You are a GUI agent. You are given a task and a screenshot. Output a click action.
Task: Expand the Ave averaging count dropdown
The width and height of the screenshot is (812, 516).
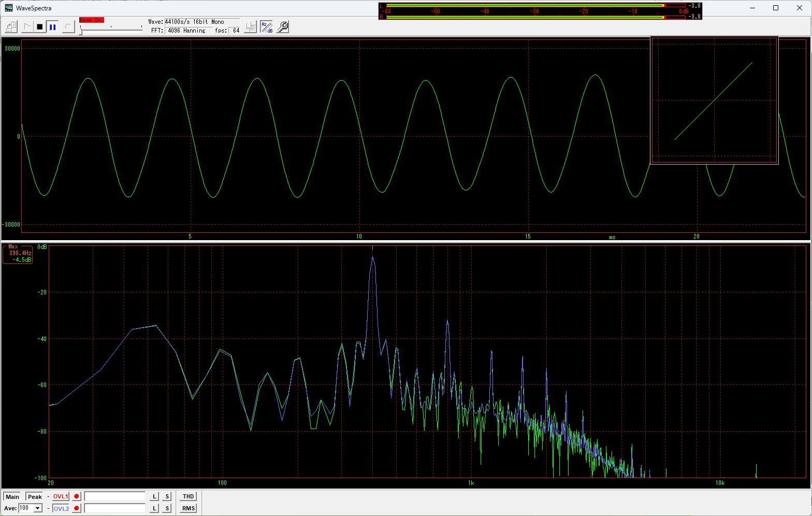pos(38,508)
